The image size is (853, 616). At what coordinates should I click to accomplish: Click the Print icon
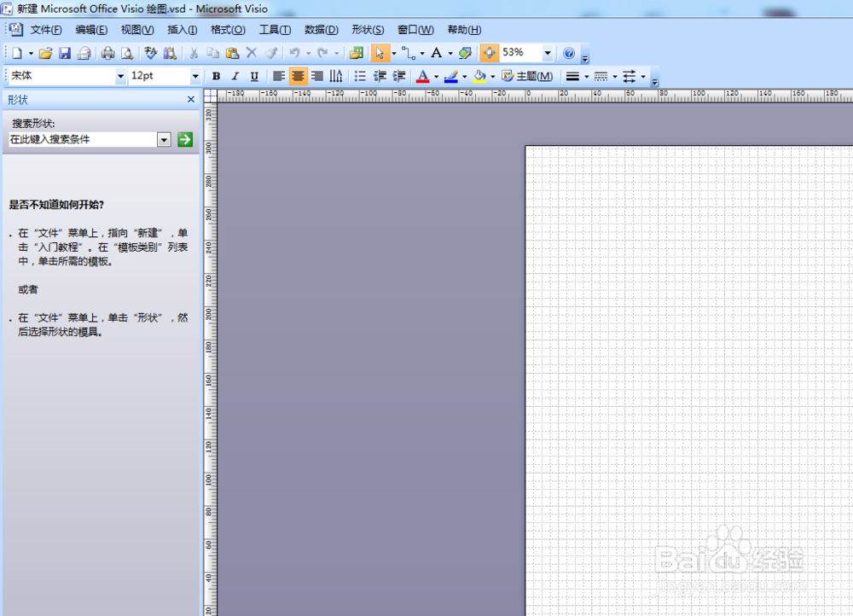[x=107, y=53]
